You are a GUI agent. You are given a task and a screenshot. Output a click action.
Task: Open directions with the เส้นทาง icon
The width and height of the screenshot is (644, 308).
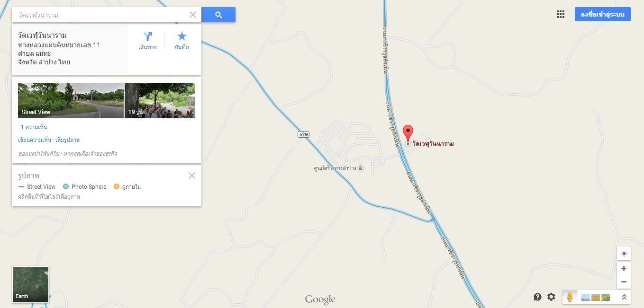coord(147,41)
